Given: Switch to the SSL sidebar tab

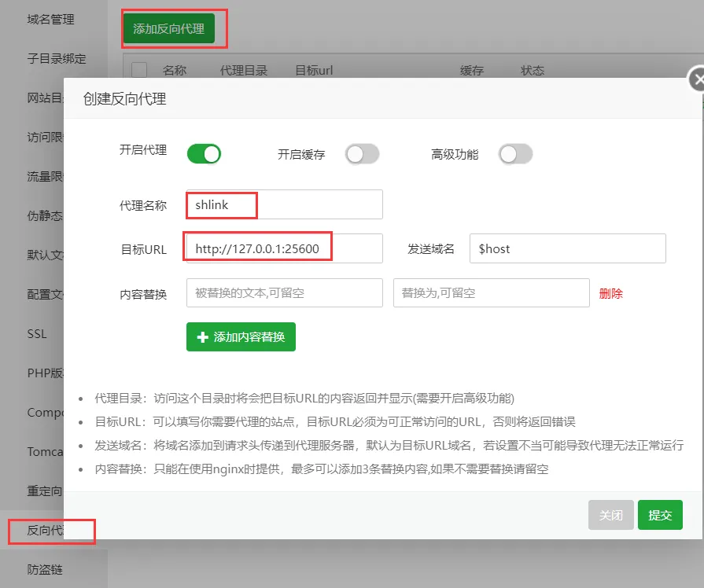Looking at the screenshot, I should (37, 333).
